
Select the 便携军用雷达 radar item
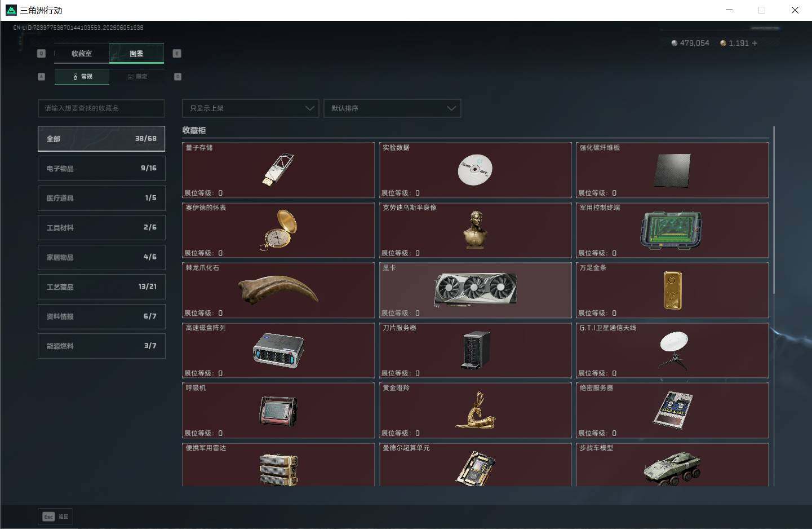click(x=278, y=464)
